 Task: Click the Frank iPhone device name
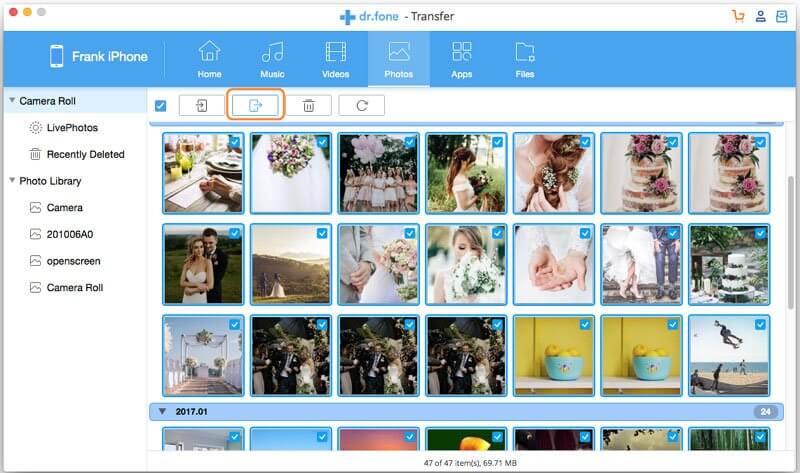[x=110, y=57]
